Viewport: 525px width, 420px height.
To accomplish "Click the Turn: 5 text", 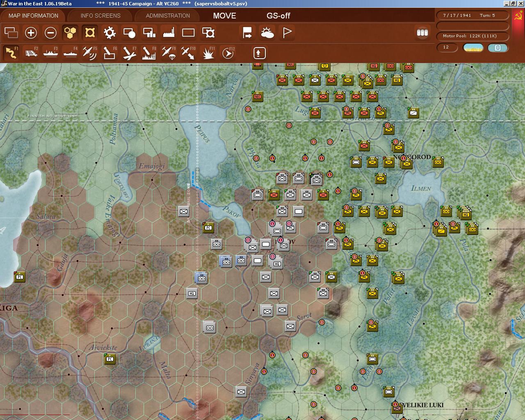I will (x=487, y=15).
